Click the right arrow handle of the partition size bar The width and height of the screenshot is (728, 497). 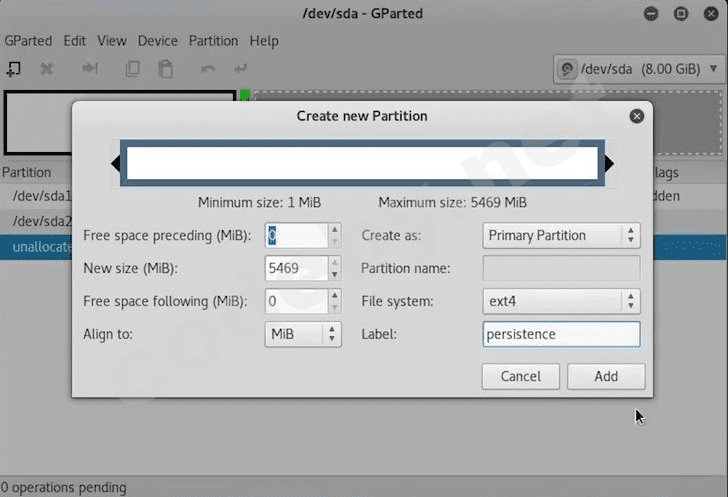click(608, 163)
